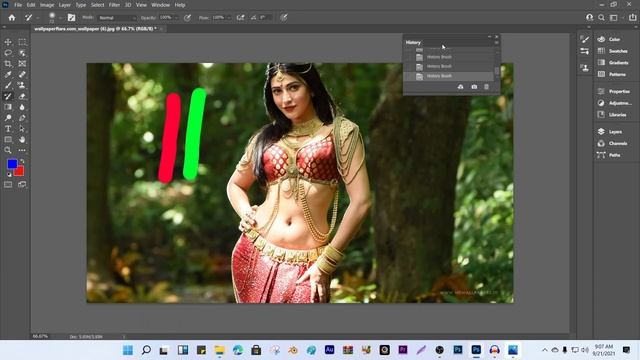Toggle pressure for opacity
This screenshot has height=360, width=640.
click(187, 18)
